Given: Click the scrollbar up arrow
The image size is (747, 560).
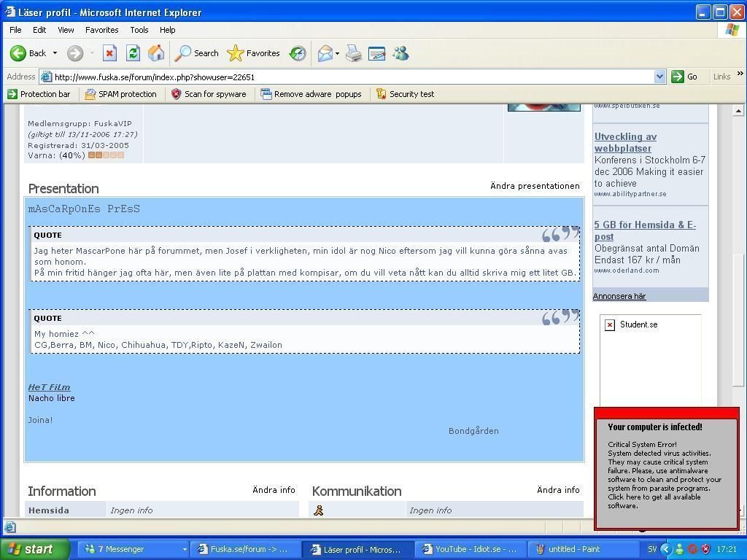Looking at the screenshot, I should (x=738, y=111).
